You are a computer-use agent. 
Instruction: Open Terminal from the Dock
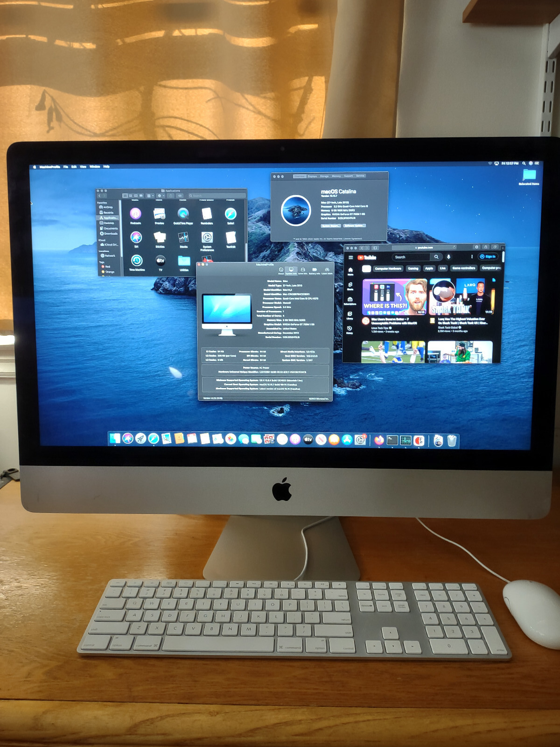tap(392, 440)
